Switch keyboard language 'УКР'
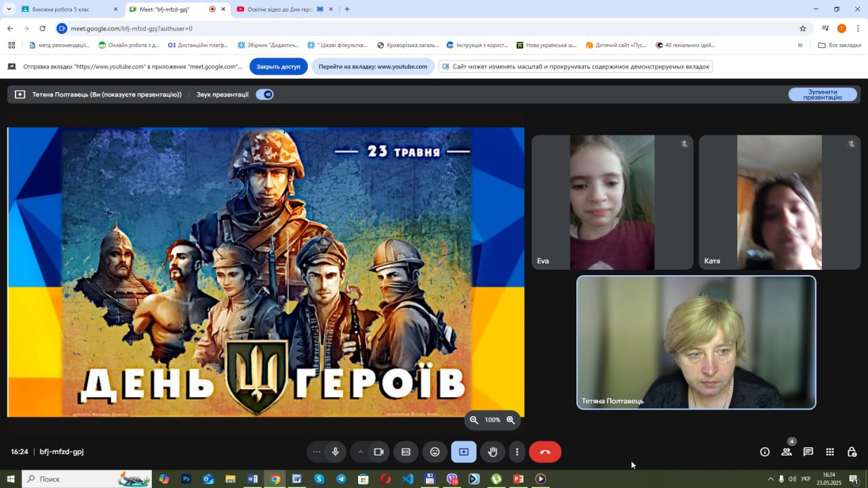 tap(806, 479)
